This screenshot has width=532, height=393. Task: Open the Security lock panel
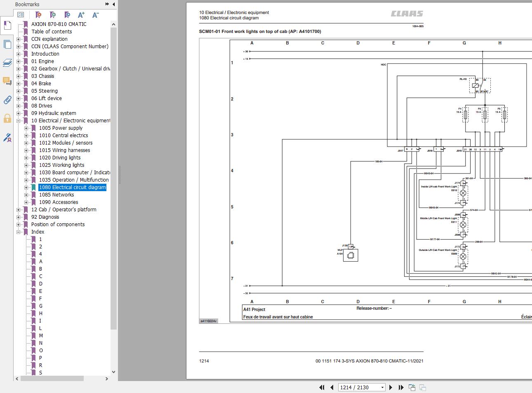click(7, 119)
